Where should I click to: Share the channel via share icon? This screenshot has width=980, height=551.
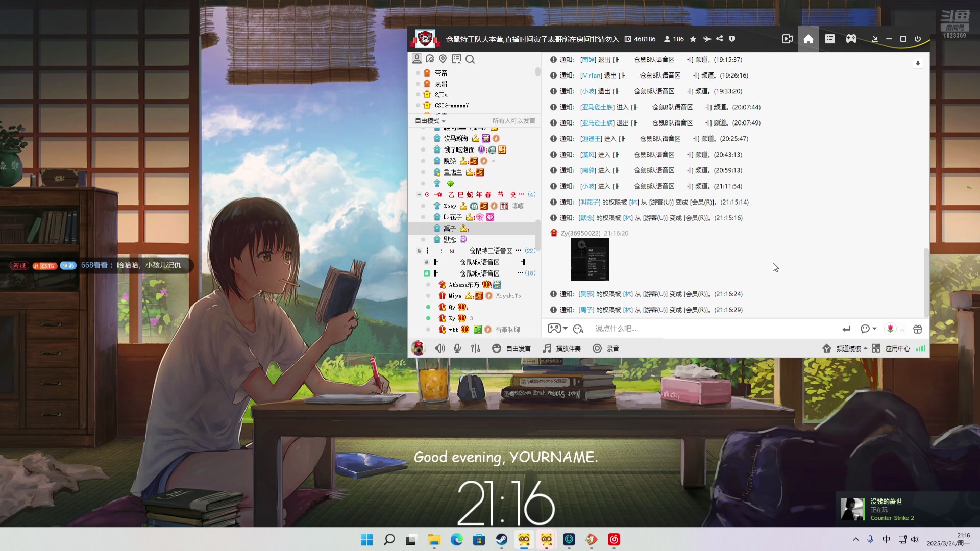click(x=720, y=39)
